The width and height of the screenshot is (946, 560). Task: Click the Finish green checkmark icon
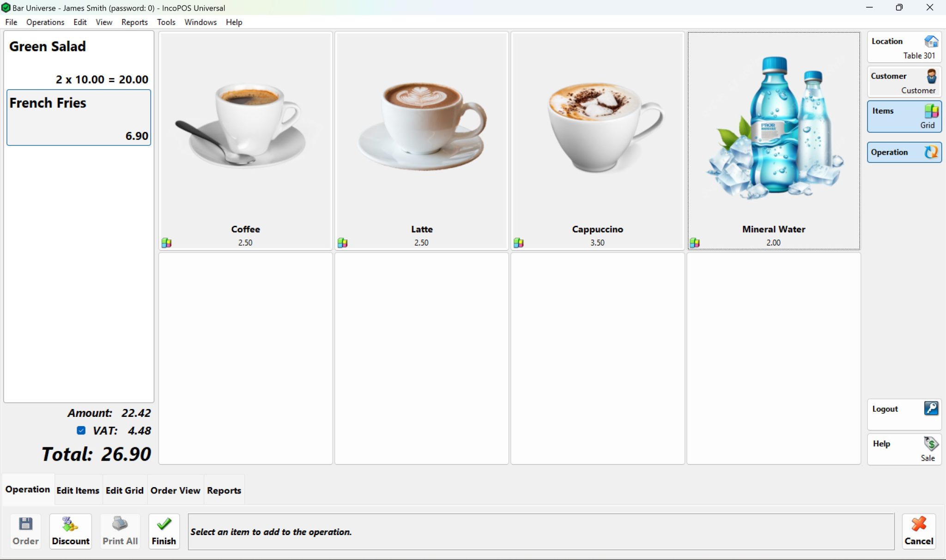tap(164, 524)
